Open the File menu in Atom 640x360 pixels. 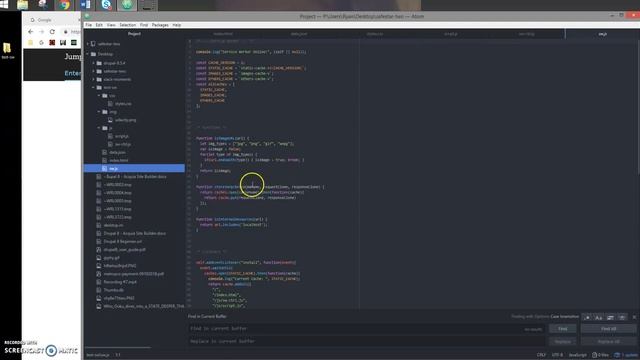[x=89, y=25]
